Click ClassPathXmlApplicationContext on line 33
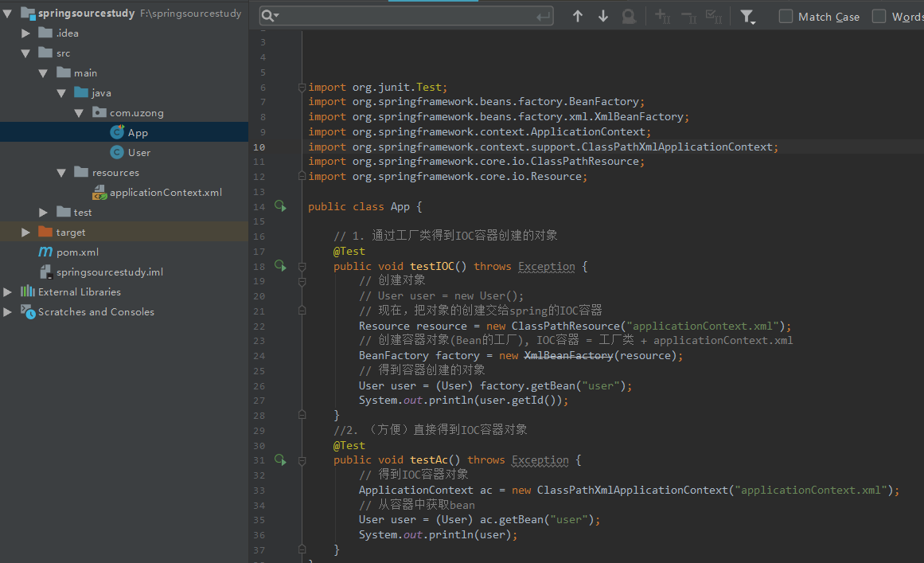Viewport: 924px width, 563px height. [x=633, y=490]
